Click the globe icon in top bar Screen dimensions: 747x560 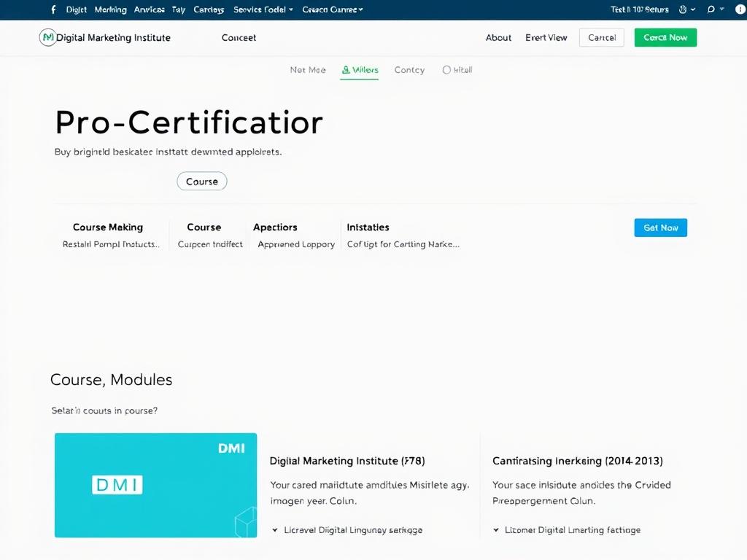click(x=684, y=9)
